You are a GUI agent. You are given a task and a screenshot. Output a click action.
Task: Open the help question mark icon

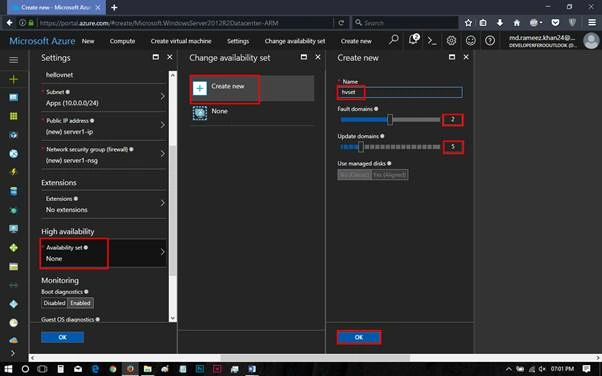(490, 40)
